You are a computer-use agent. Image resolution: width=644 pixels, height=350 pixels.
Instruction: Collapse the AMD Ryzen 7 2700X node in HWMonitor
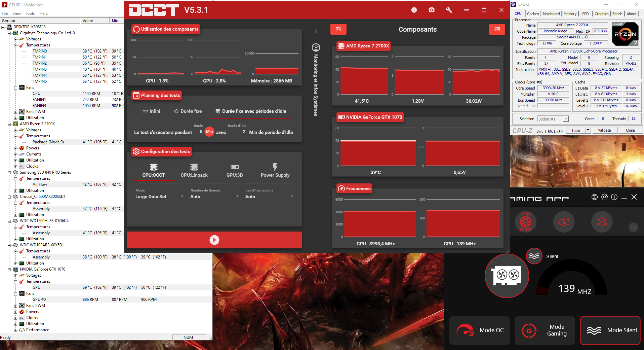pyautogui.click(x=9, y=124)
